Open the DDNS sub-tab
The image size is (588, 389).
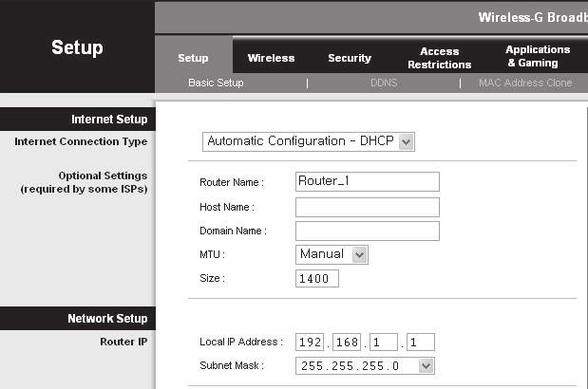[384, 83]
